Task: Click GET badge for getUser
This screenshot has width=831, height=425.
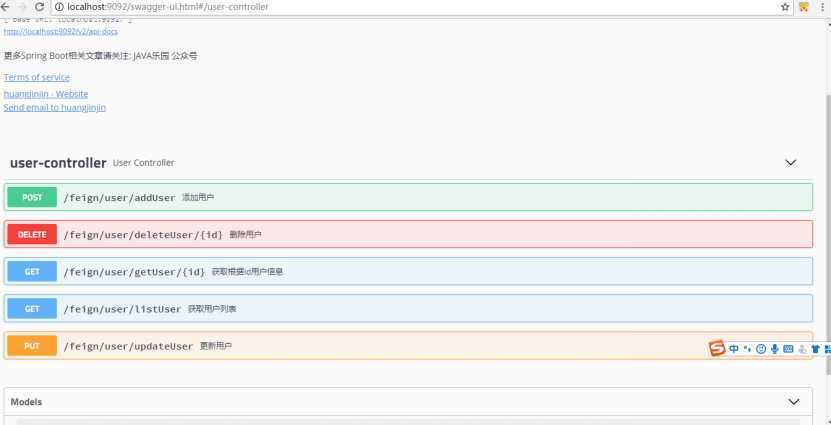Action: [x=32, y=271]
